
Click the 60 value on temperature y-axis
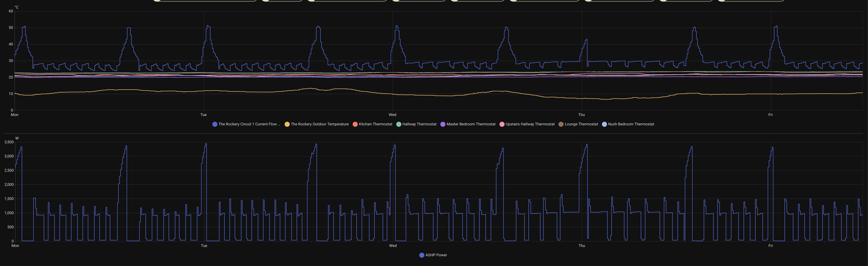[x=11, y=11]
